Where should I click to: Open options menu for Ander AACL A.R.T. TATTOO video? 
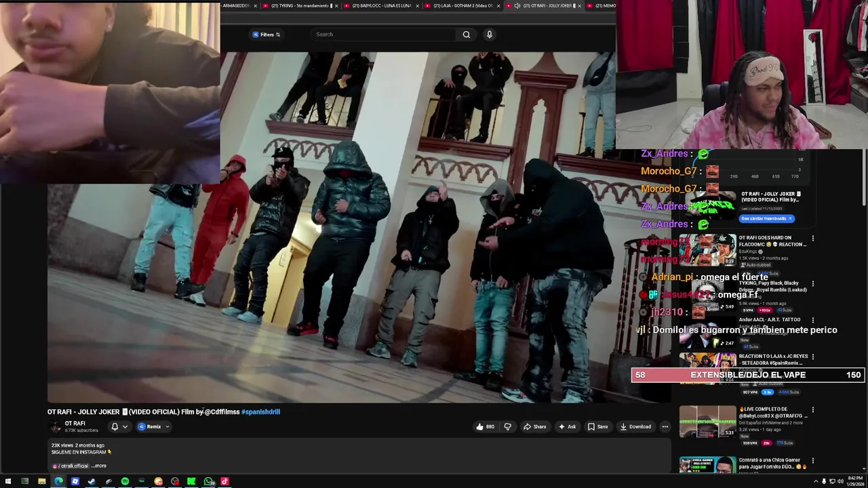812,320
